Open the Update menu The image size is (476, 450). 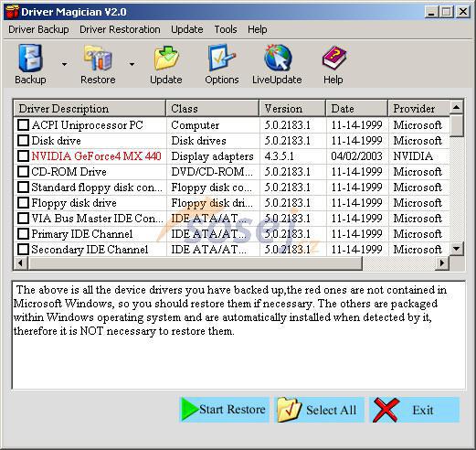[187, 29]
